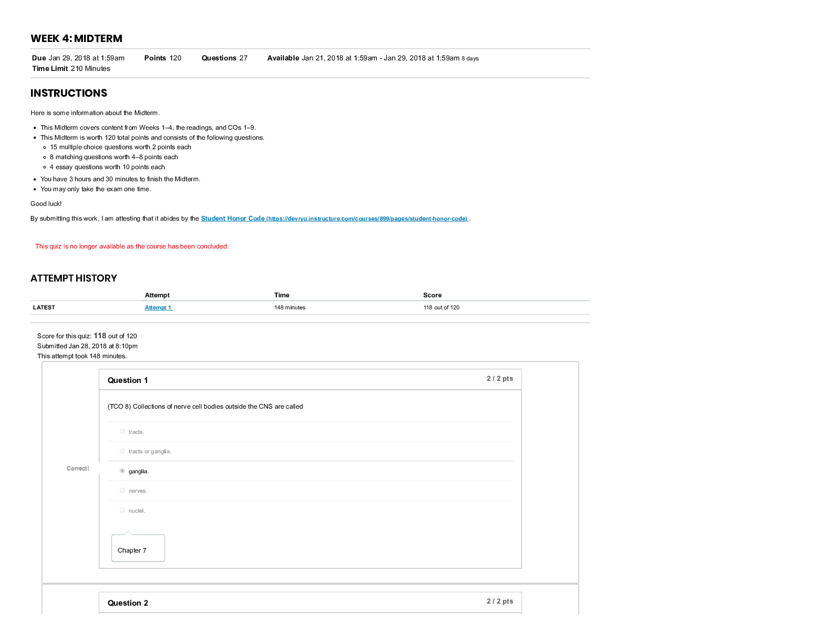The image size is (833, 644).
Task: Click the Time column header
Action: point(282,295)
